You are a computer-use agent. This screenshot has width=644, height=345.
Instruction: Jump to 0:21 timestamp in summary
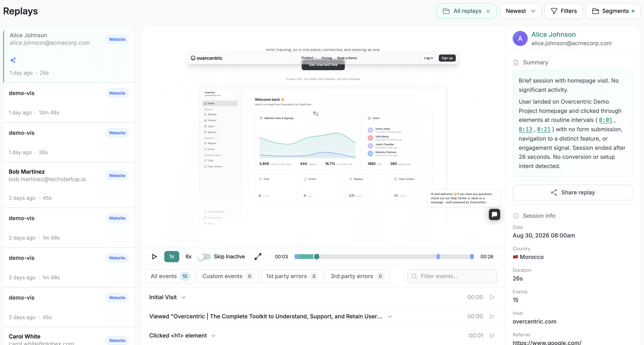tap(544, 129)
